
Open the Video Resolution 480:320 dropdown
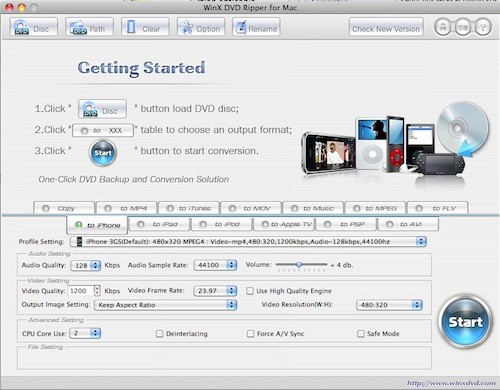[x=389, y=305]
